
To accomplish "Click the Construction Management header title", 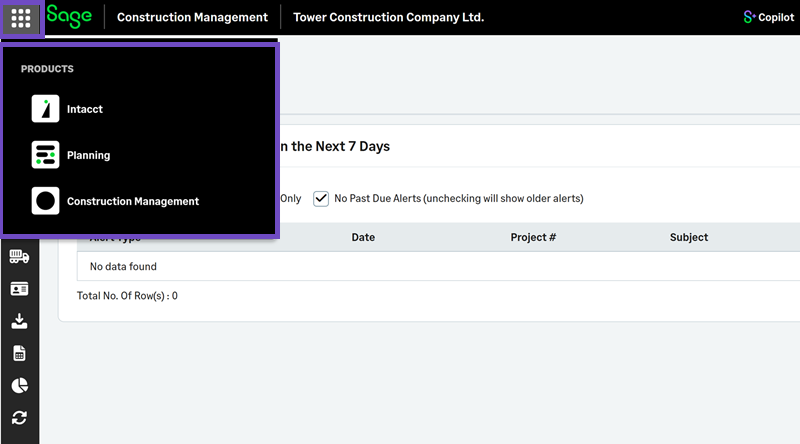I will [x=192, y=17].
